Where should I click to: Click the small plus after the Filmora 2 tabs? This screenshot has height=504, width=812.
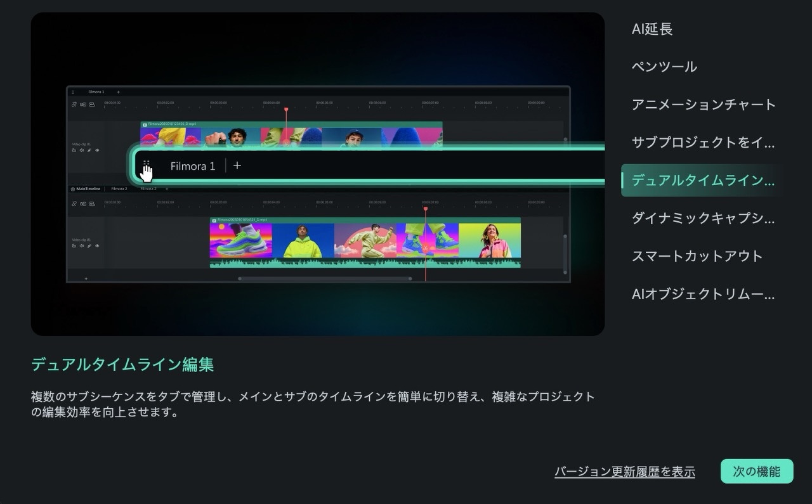(x=167, y=189)
